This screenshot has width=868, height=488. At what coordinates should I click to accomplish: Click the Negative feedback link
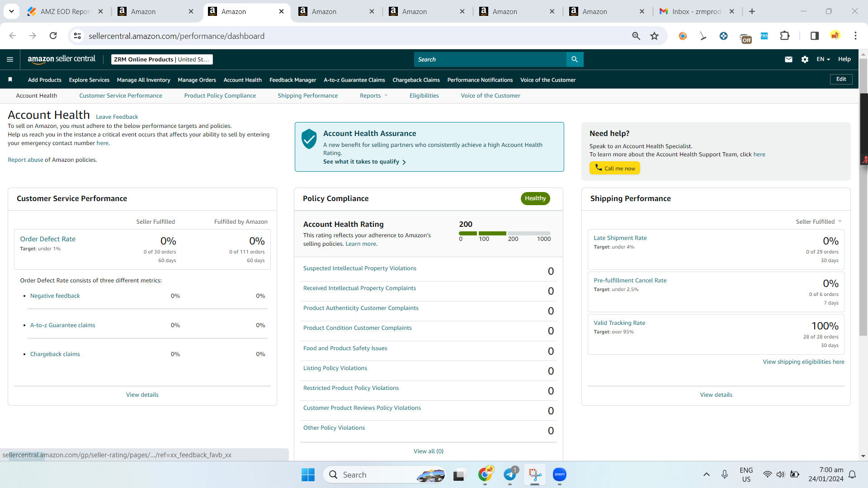coord(55,296)
